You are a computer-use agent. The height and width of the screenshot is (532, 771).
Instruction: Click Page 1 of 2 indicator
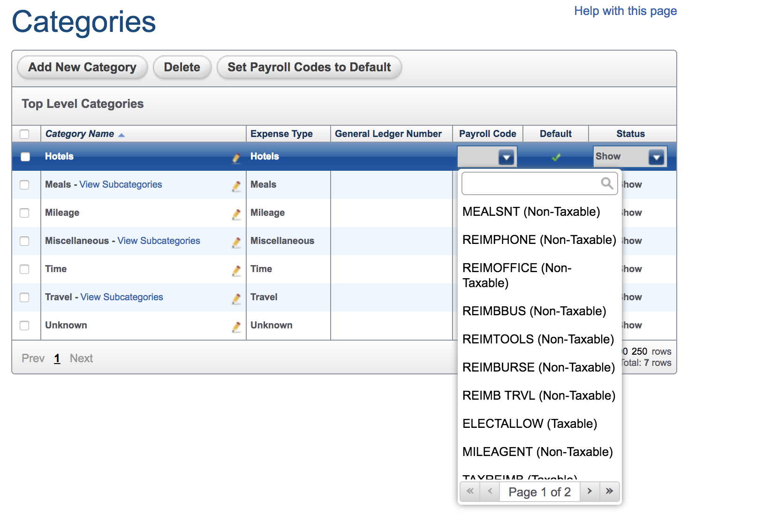click(x=540, y=492)
